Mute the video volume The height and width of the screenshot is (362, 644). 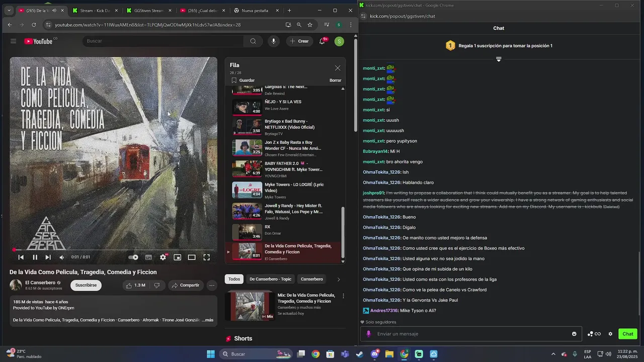[61, 257]
